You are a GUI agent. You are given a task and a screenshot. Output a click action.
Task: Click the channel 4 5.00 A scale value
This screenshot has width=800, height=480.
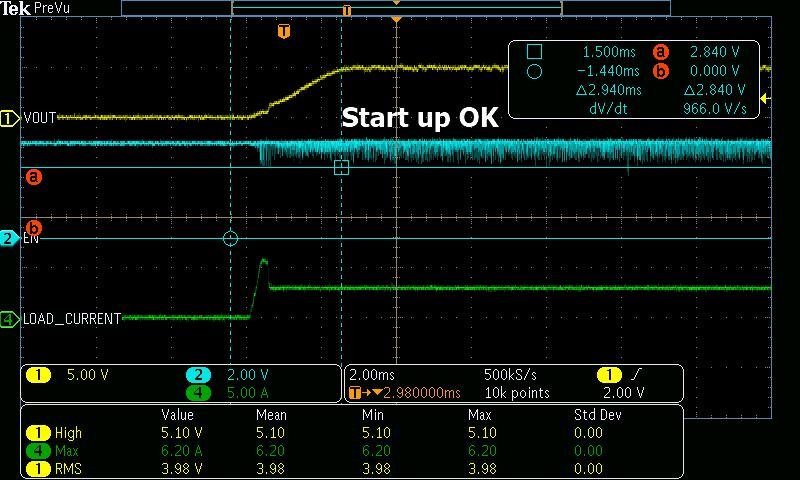coord(247,393)
